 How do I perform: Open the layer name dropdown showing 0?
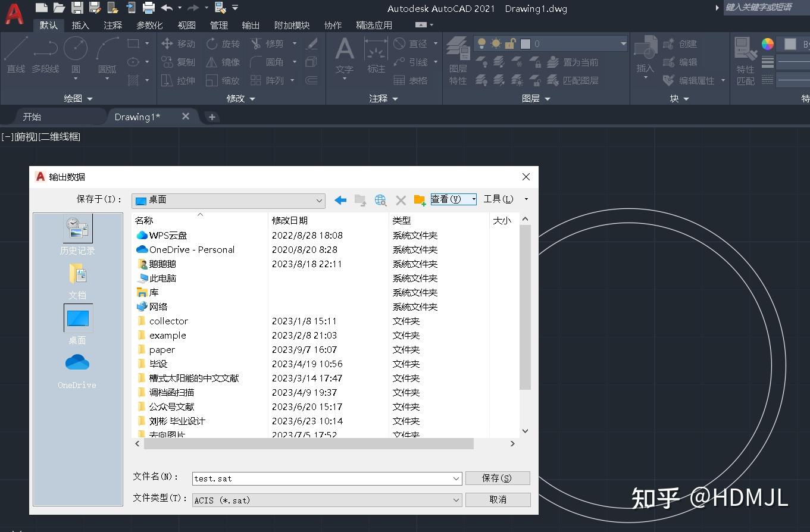(550, 43)
